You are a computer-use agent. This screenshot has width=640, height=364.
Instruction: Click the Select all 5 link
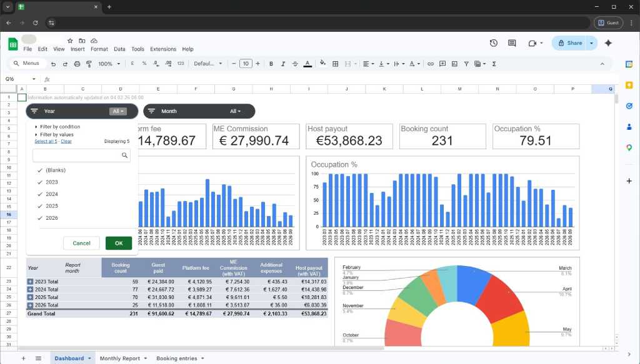coord(46,142)
